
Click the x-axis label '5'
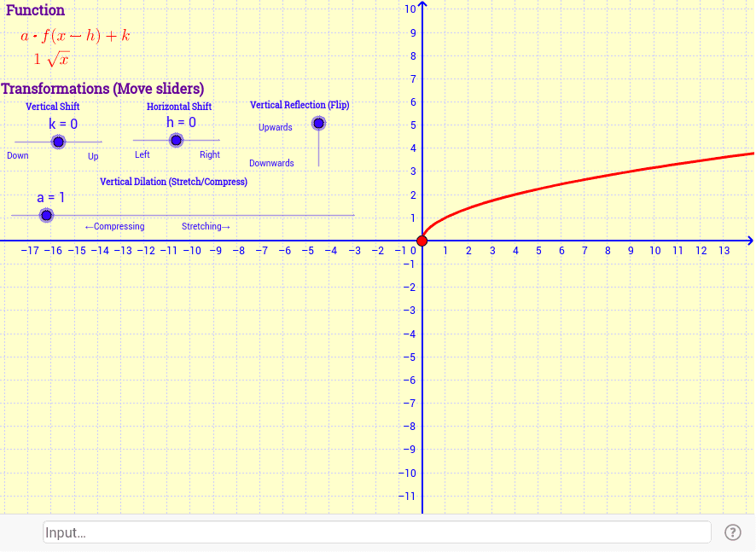click(538, 251)
